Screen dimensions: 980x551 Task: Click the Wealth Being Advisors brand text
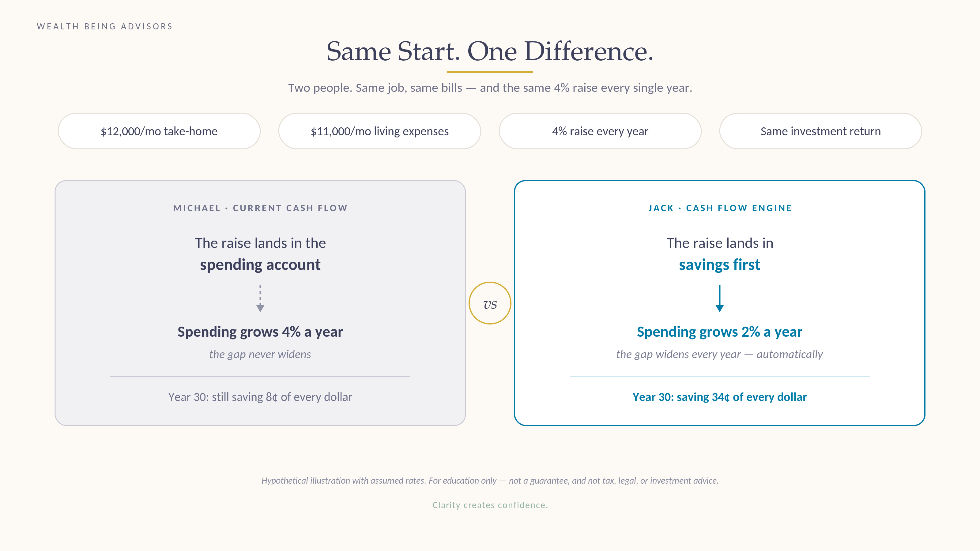pos(105,26)
